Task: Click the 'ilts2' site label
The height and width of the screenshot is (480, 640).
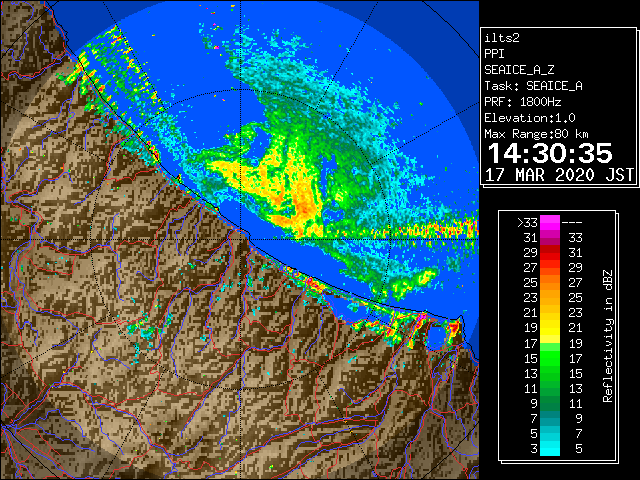Action: (x=502, y=38)
